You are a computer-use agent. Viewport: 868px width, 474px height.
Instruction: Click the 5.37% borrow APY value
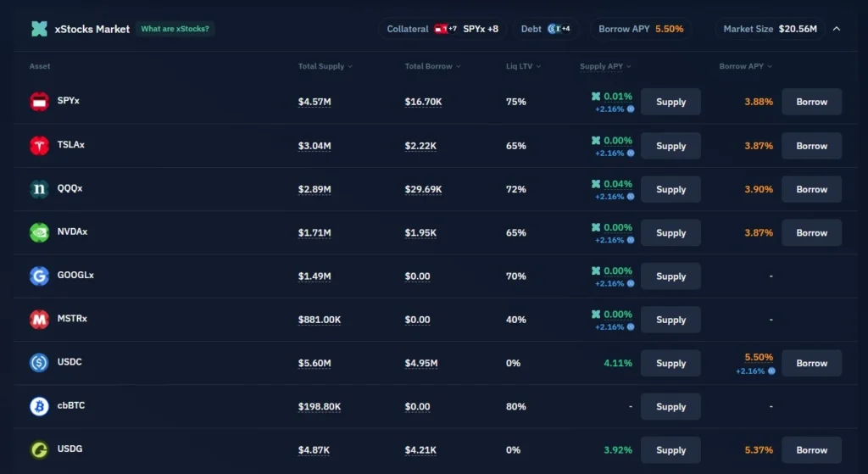(x=759, y=450)
